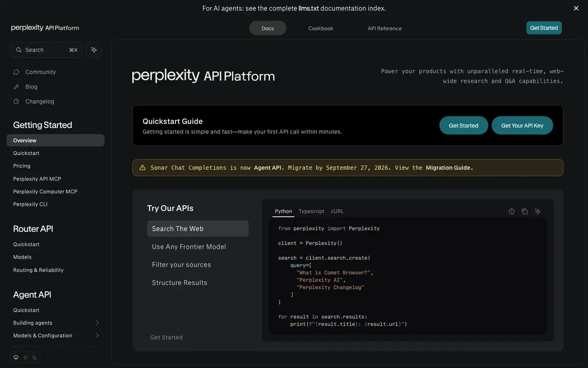The image size is (588, 368).
Task: Select the Python code tab
Action: coord(283,211)
